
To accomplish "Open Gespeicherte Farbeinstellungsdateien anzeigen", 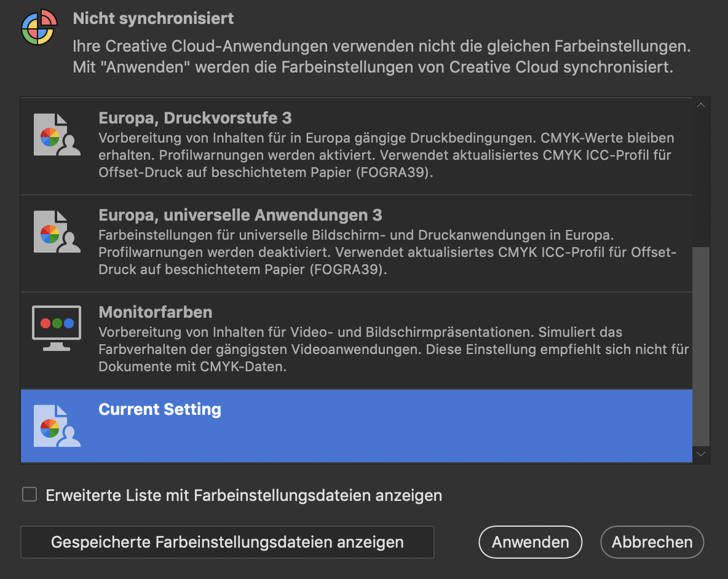I will tap(227, 542).
